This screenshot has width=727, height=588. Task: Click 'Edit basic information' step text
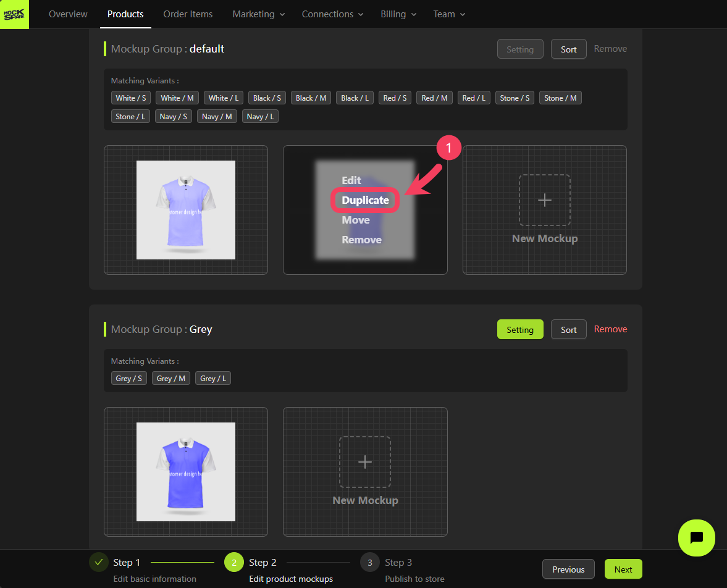click(155, 579)
